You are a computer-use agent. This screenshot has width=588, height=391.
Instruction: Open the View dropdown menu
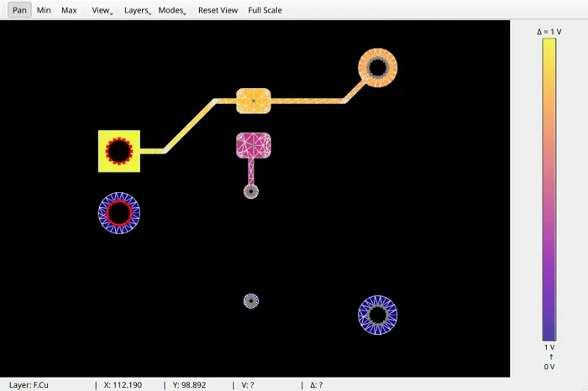point(102,10)
